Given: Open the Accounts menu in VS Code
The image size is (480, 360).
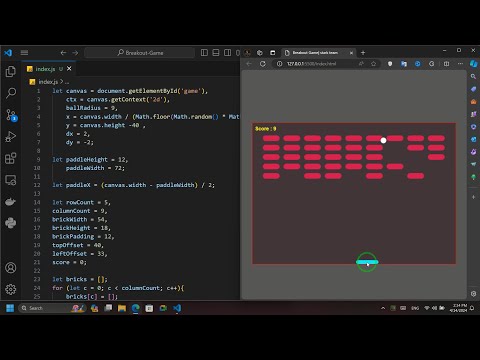Looking at the screenshot, I should click(x=11, y=268).
